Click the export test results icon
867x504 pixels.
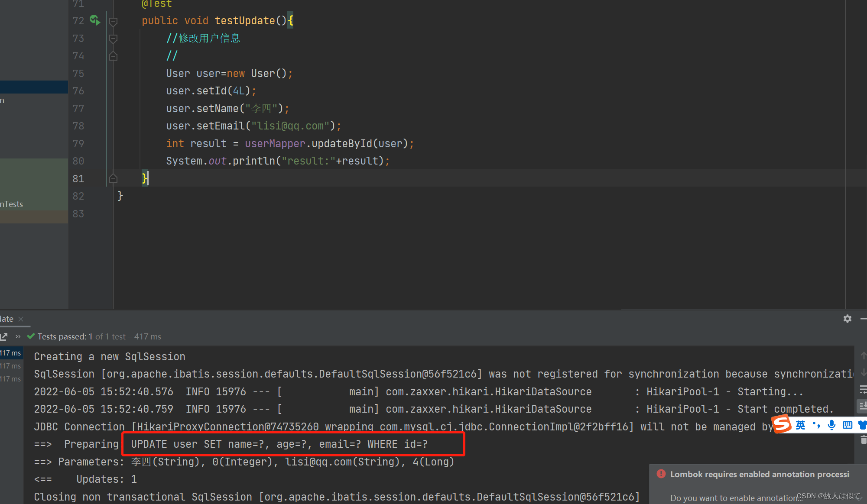tap(4, 336)
